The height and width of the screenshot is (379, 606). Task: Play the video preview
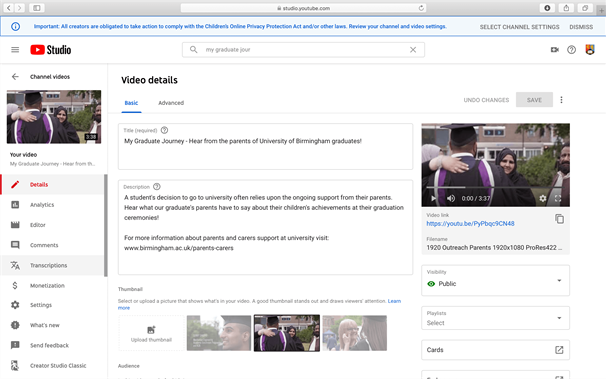point(433,198)
